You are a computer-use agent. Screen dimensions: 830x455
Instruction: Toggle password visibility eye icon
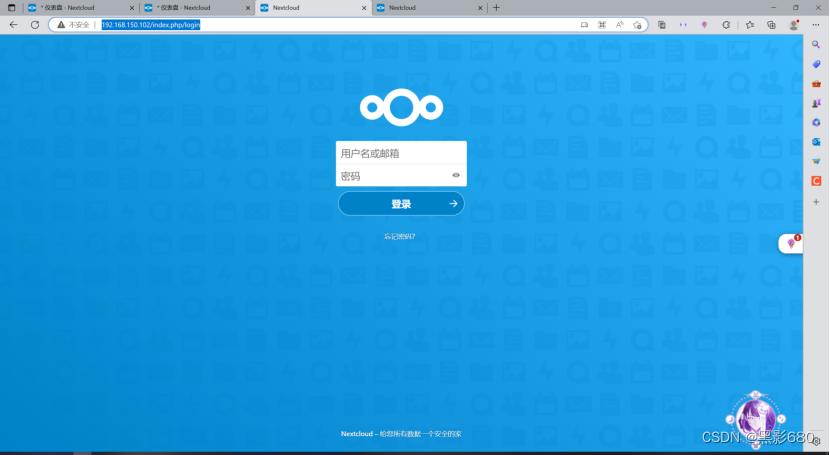coord(456,175)
